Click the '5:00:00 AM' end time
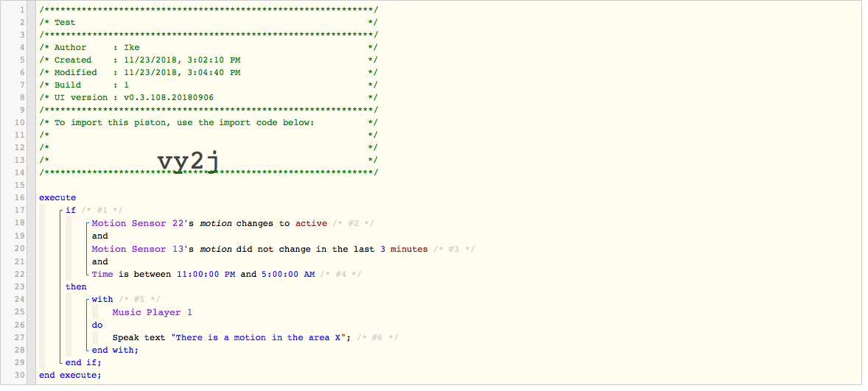This screenshot has height=391, width=868. pyautogui.click(x=287, y=274)
